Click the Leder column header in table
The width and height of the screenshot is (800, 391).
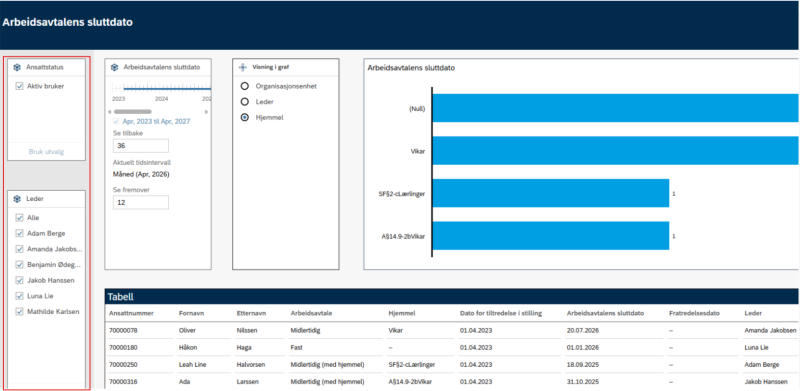752,313
